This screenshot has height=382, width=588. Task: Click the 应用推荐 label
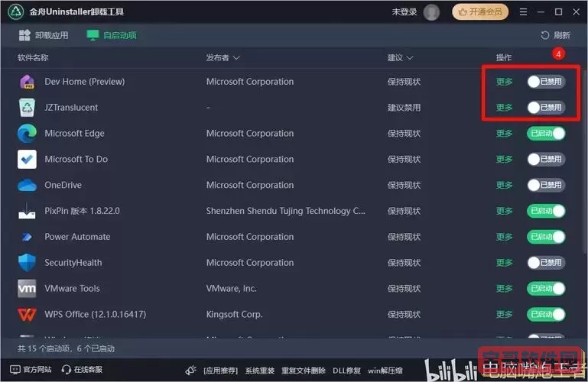tap(220, 371)
